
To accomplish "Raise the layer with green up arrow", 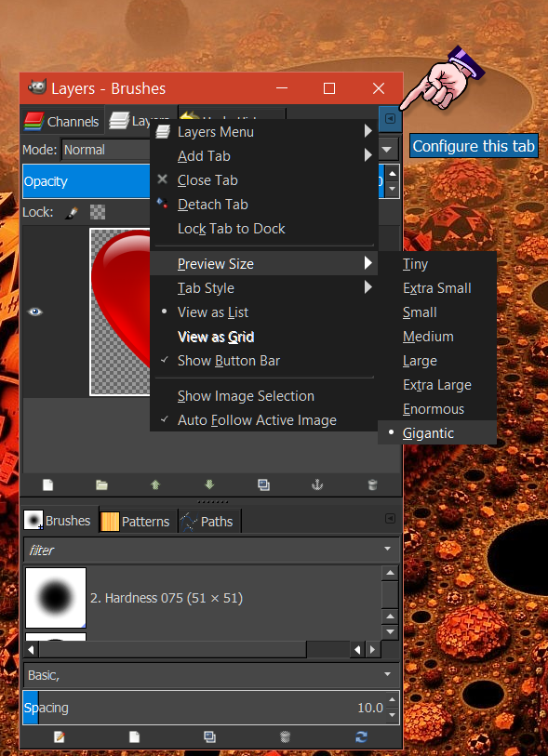I will (155, 484).
